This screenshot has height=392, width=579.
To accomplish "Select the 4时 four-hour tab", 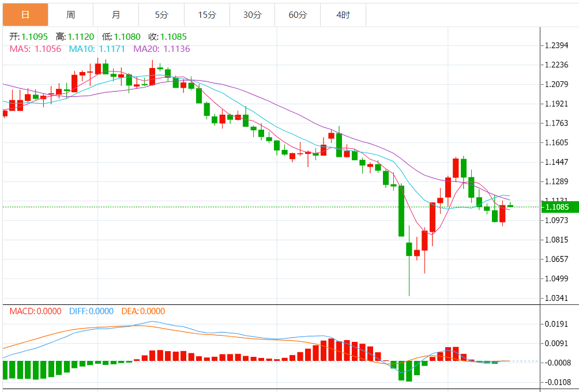I will pyautogui.click(x=343, y=15).
